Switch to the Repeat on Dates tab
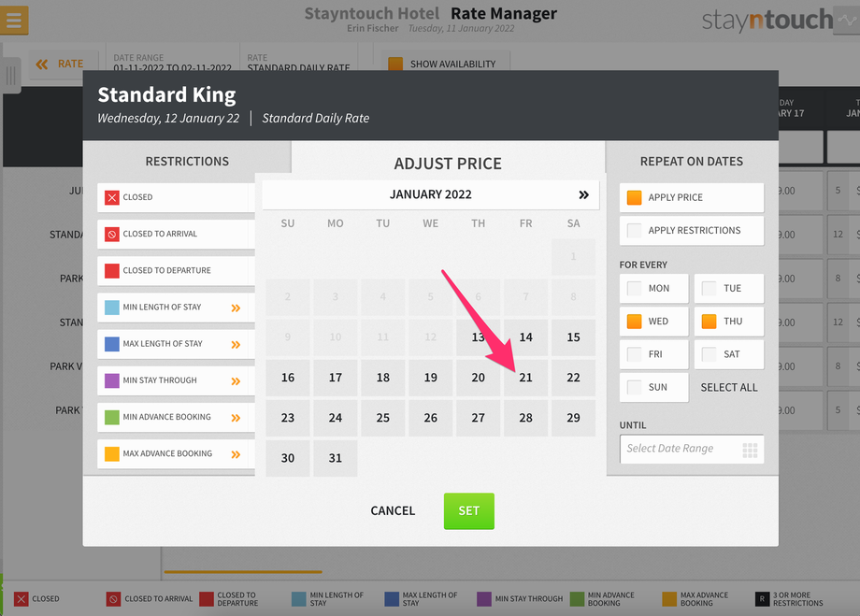 pyautogui.click(x=692, y=162)
